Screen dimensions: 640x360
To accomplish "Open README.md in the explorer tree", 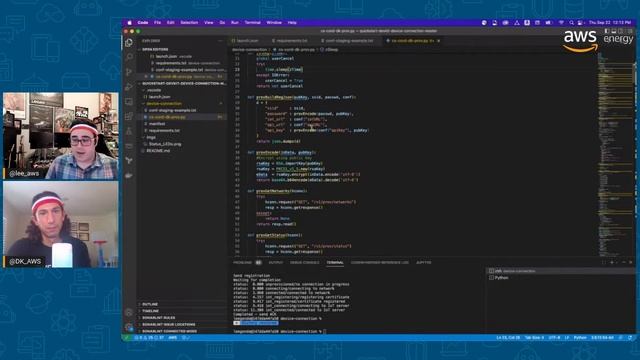I will tap(158, 151).
